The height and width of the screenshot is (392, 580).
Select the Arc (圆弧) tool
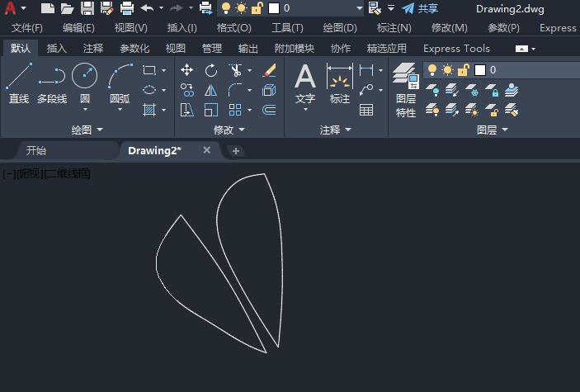[120, 83]
